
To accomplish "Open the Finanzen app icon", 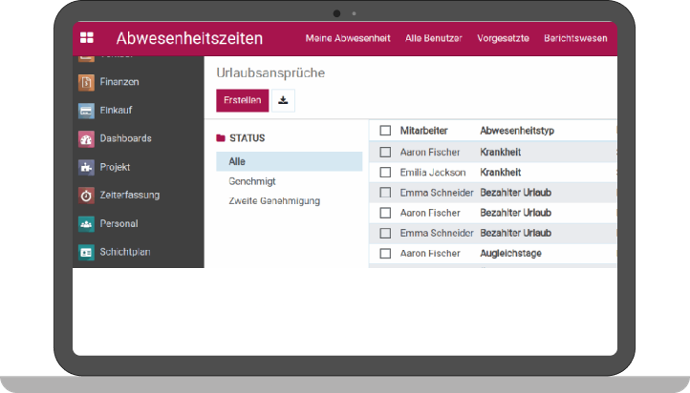I will point(86,82).
